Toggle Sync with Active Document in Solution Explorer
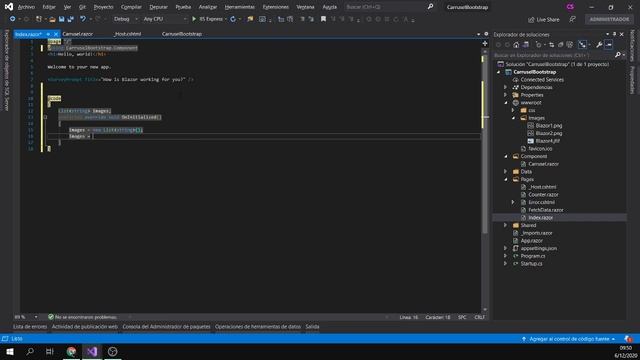Screen dimensions: 640x360 click(x=551, y=45)
